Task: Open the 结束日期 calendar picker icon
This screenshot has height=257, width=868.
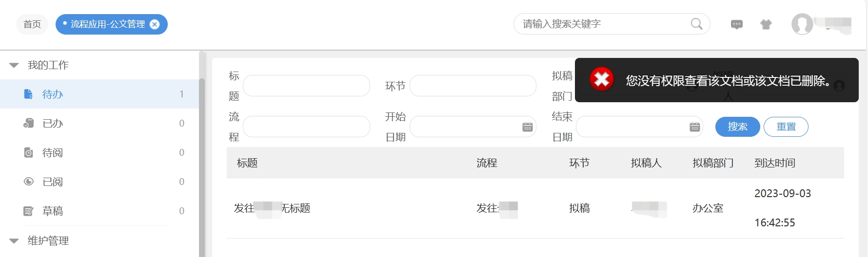Action: click(695, 127)
